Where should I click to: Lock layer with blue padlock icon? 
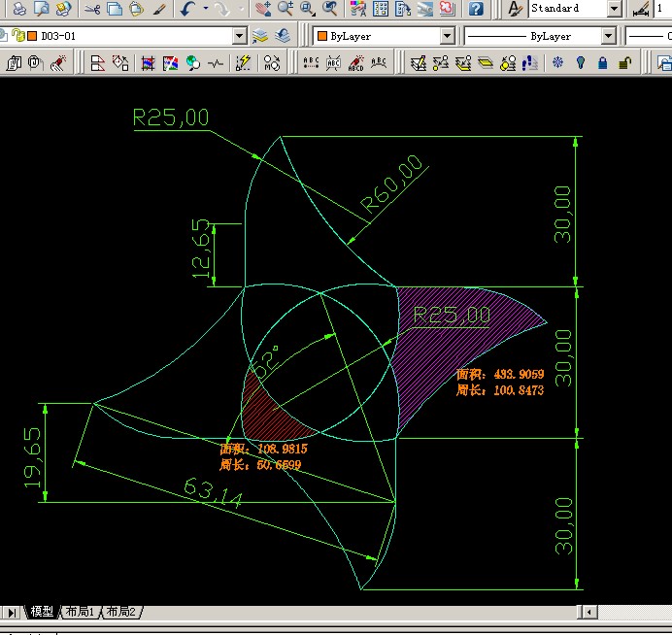click(603, 63)
